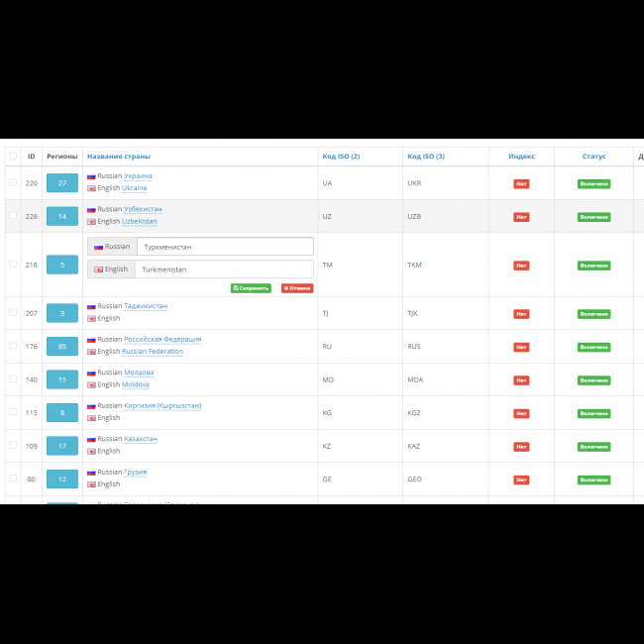This screenshot has width=644, height=644.
Task: Save the Turkmenistan name with Сохранить button
Action: [x=251, y=288]
